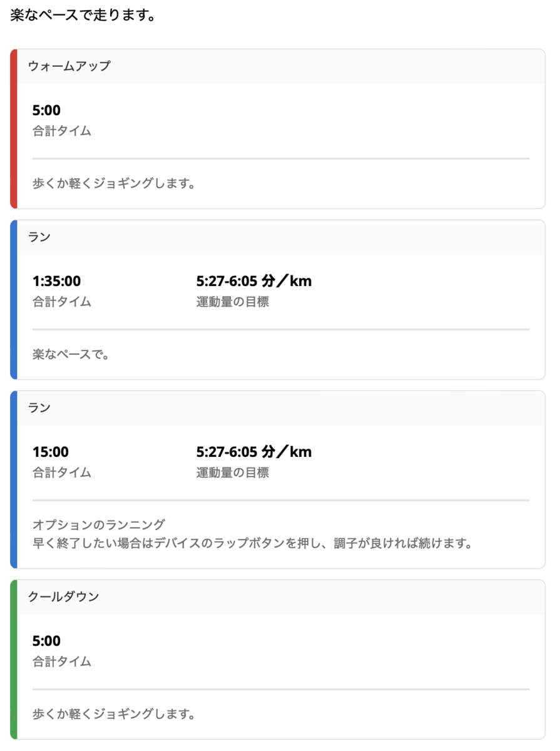Click the cool-down jogging note text
This screenshot has height=751, width=560.
pyautogui.click(x=115, y=714)
